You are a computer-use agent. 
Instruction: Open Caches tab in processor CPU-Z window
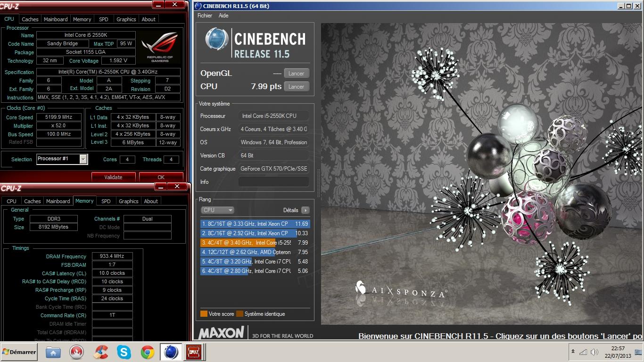[x=30, y=19]
